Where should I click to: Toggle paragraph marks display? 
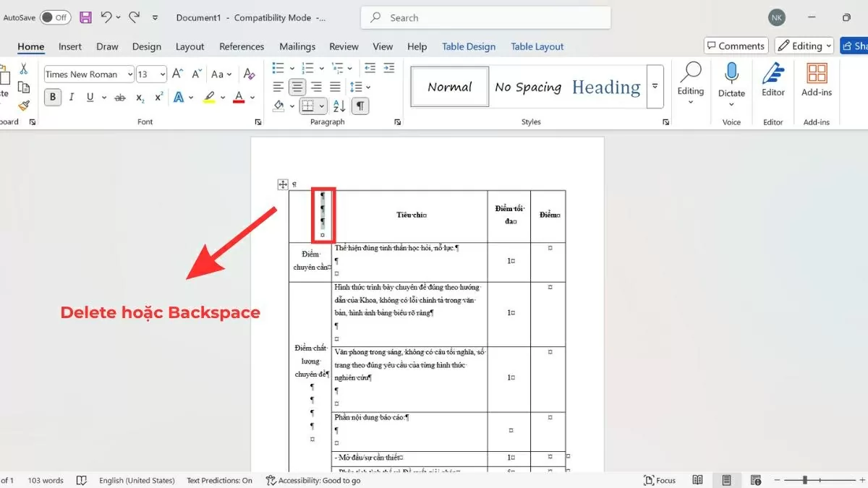point(359,106)
